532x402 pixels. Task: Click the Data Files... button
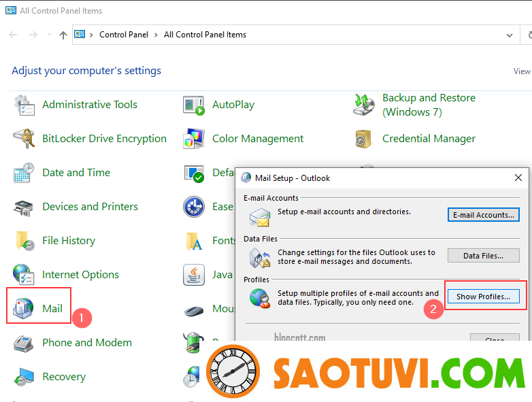point(484,256)
